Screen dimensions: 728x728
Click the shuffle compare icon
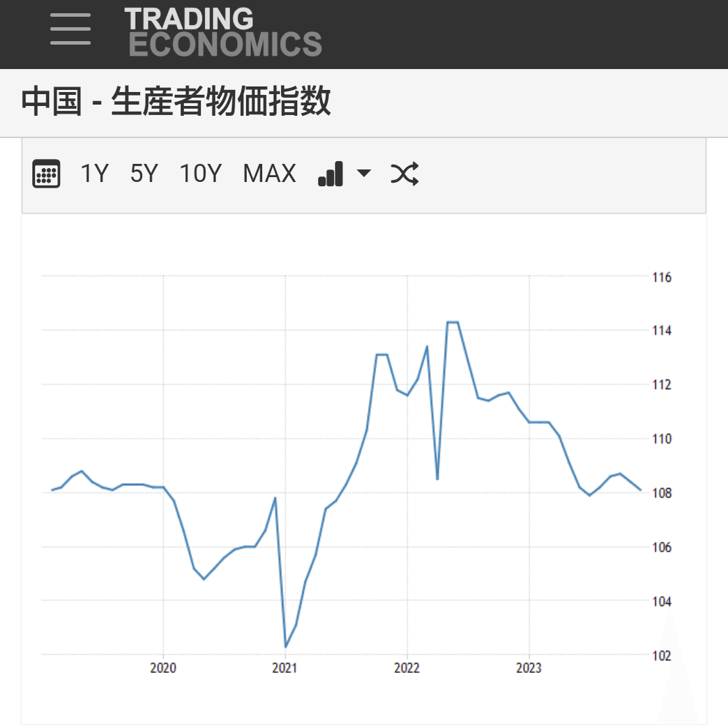click(x=404, y=174)
